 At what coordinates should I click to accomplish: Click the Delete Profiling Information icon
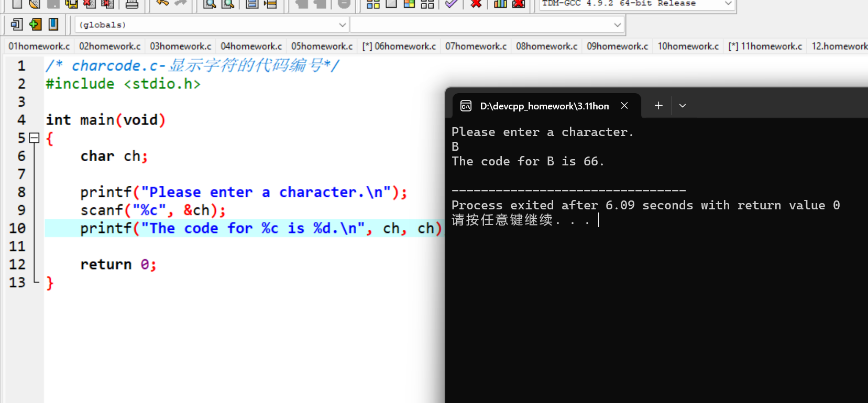pyautogui.click(x=519, y=4)
